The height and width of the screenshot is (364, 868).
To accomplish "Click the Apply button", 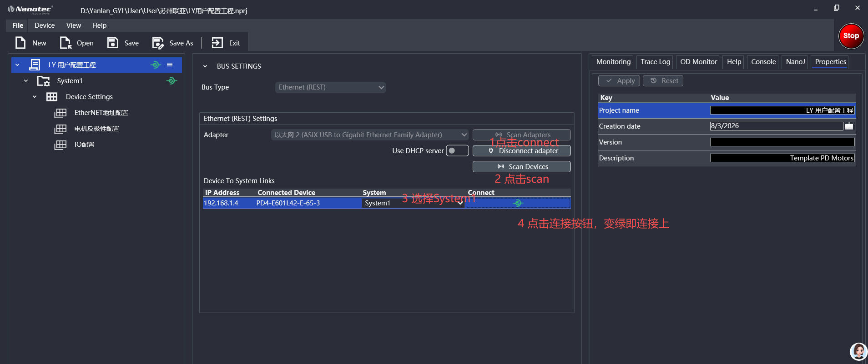I will 619,81.
